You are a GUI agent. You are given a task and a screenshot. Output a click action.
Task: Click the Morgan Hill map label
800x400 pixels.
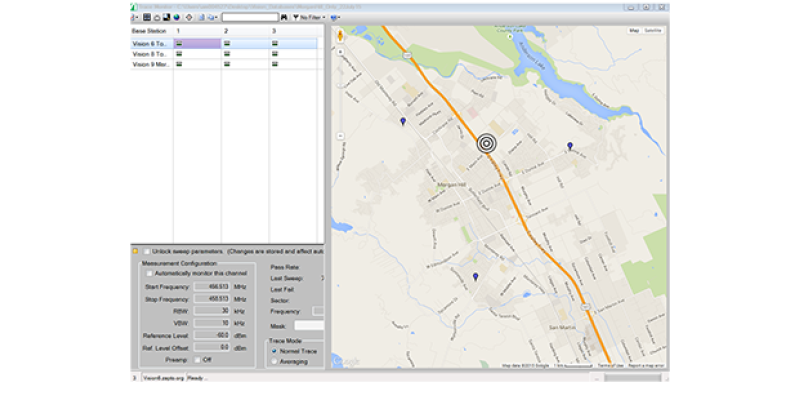click(450, 185)
